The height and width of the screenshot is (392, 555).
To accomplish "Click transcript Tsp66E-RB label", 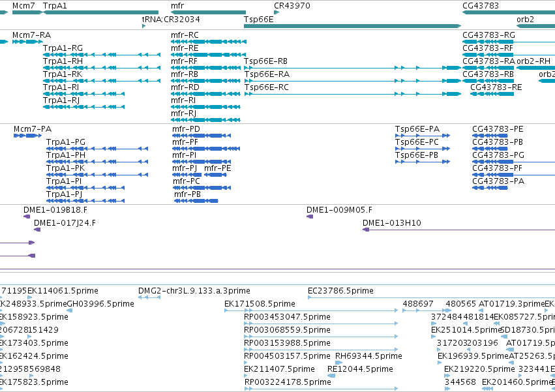I will pyautogui.click(x=266, y=61).
